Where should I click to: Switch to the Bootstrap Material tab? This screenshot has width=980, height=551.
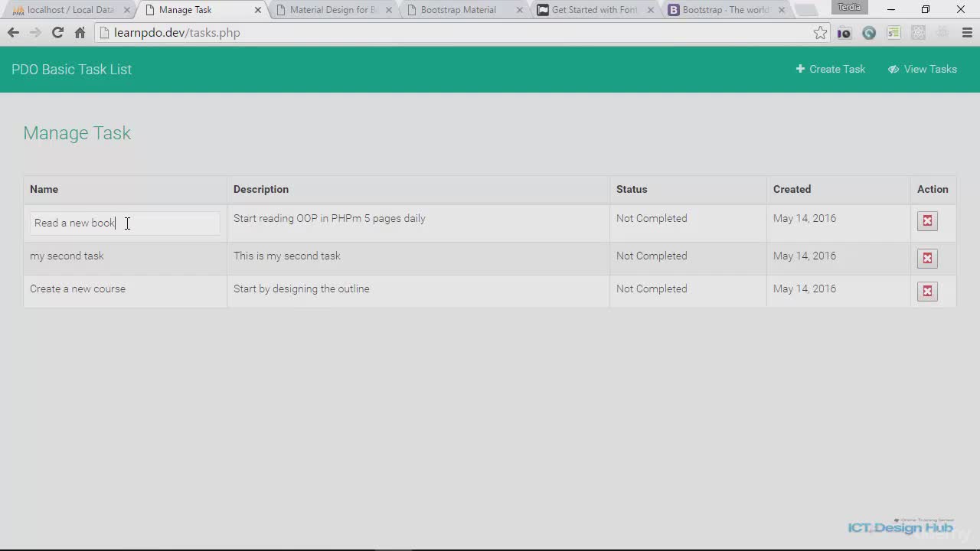pos(458,10)
